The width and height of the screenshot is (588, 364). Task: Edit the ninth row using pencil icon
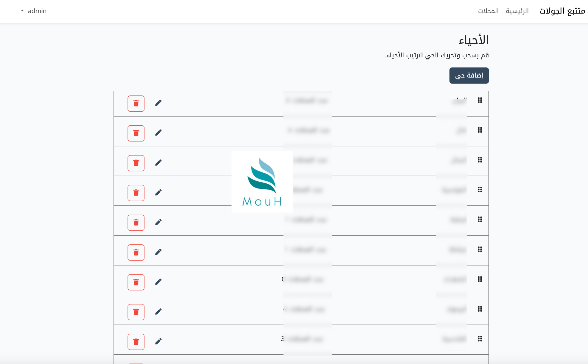coord(158,341)
